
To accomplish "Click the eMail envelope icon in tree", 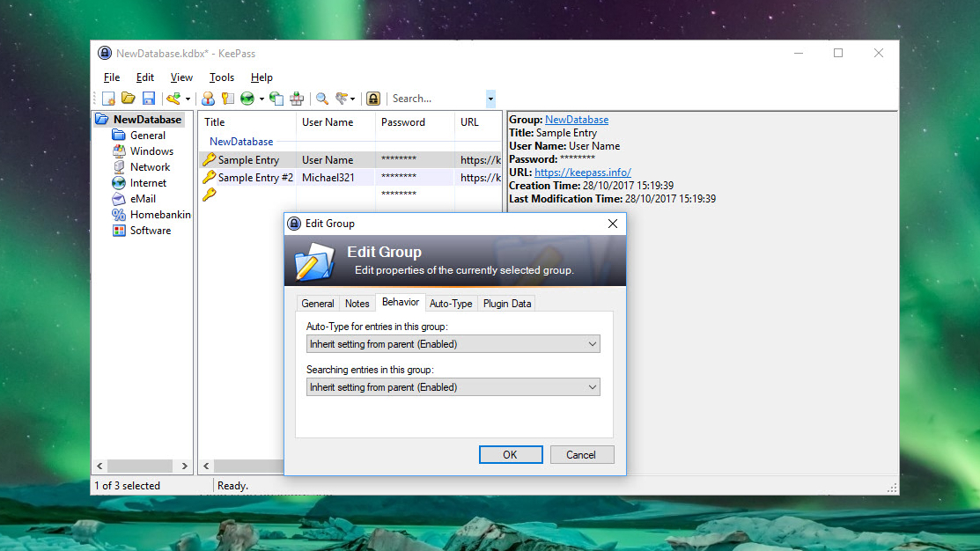I will [119, 199].
